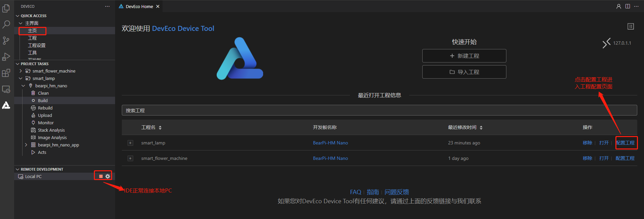
Task: Open the 问题反馈 link
Action: click(397, 192)
